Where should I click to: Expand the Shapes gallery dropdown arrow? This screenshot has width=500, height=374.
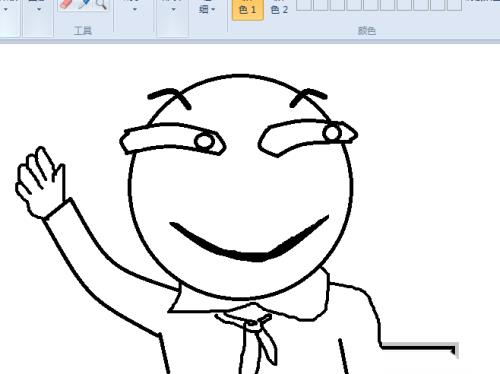pyautogui.click(x=173, y=9)
